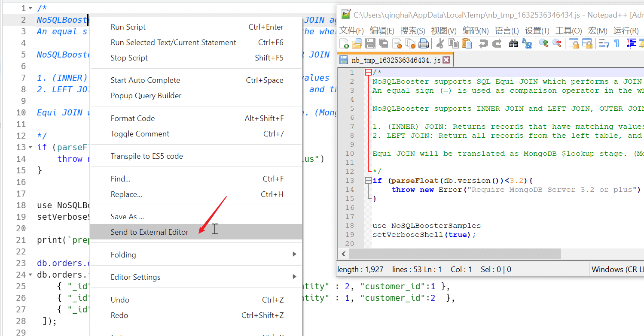Select Find... in context menu
Screen dimensions: 644x336
(x=196, y=179)
